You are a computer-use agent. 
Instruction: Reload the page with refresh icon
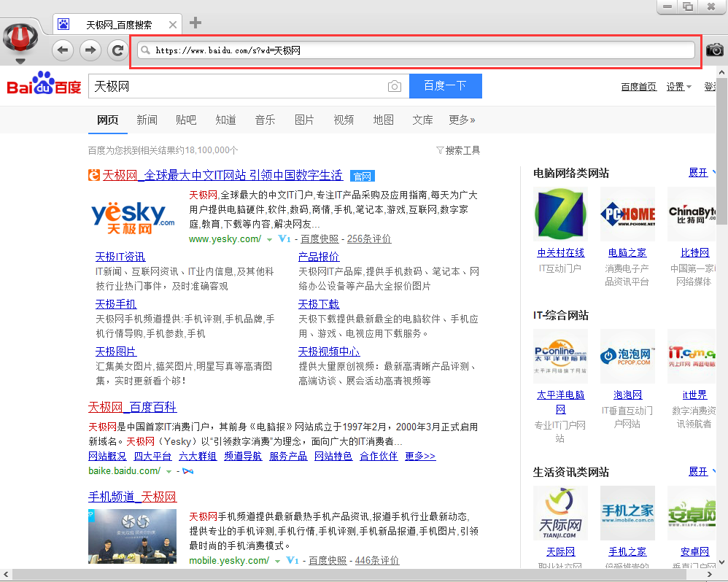(117, 50)
